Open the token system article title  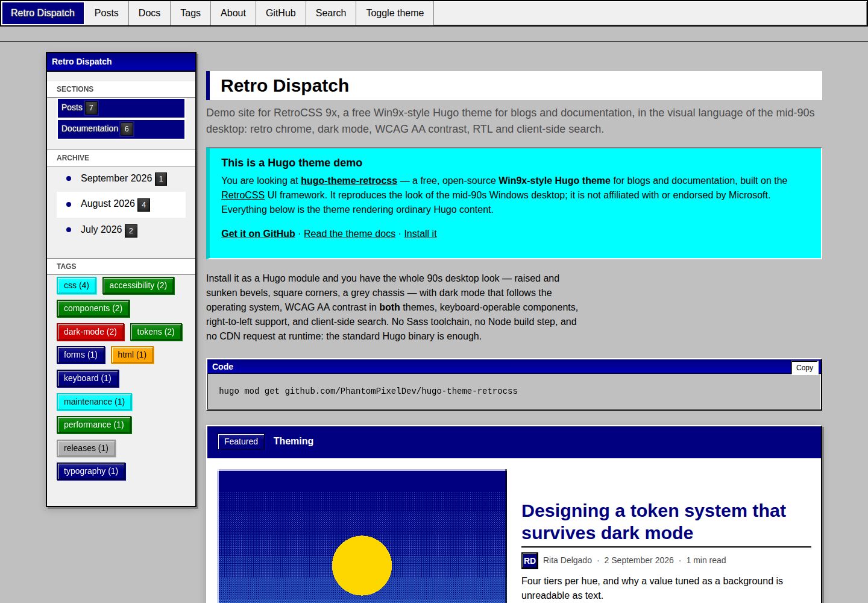tap(653, 522)
